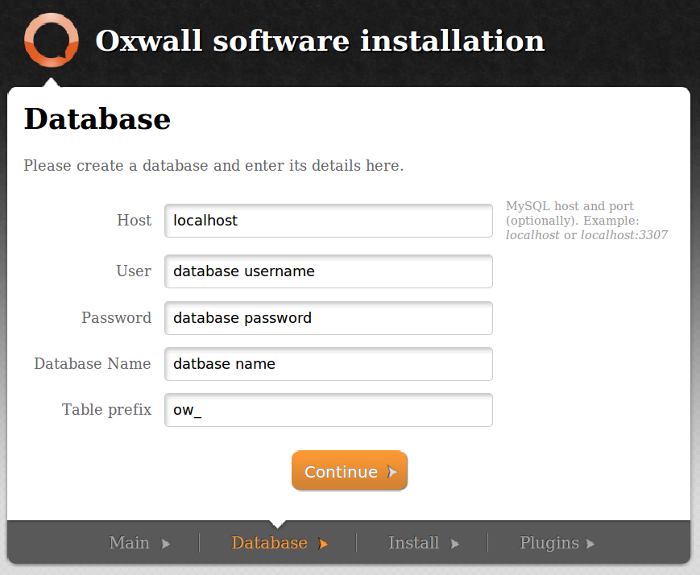Click the 'Database' page heading
700x575 pixels.
(97, 120)
